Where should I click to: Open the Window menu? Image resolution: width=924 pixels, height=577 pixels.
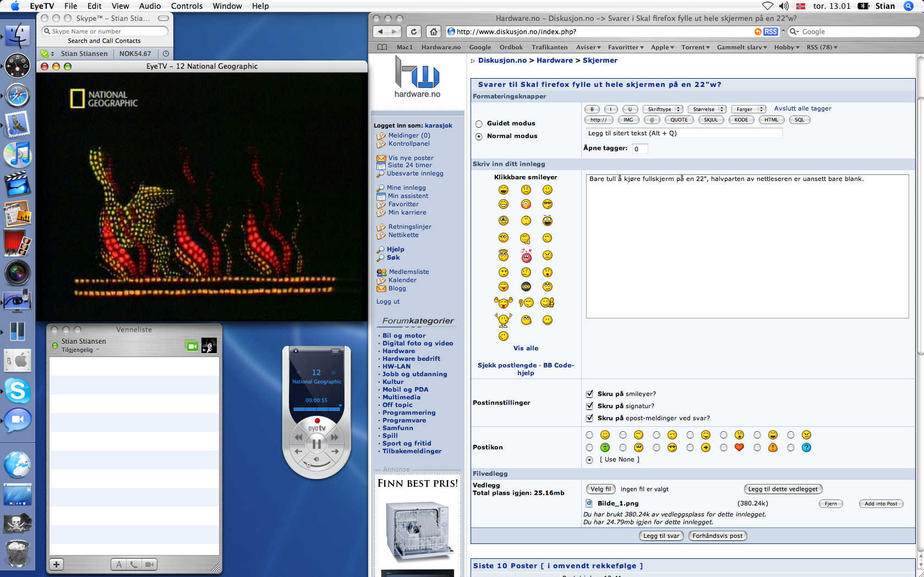(227, 6)
